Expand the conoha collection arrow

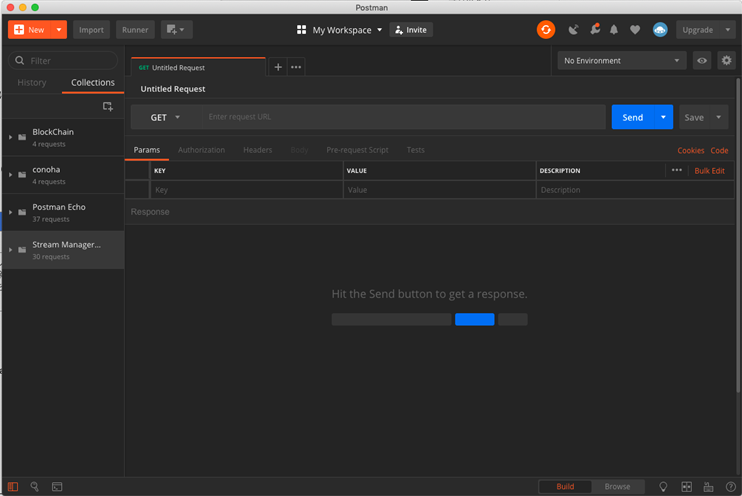pyautogui.click(x=10, y=175)
